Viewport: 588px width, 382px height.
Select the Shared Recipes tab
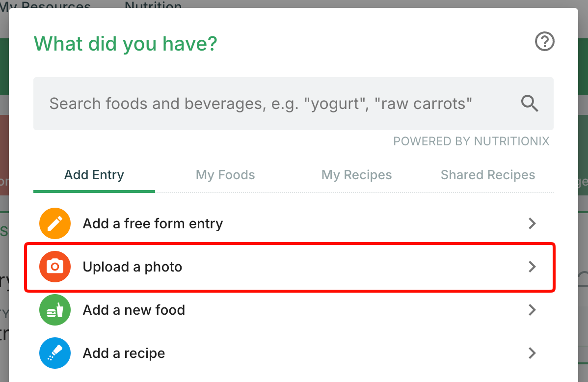tap(487, 175)
